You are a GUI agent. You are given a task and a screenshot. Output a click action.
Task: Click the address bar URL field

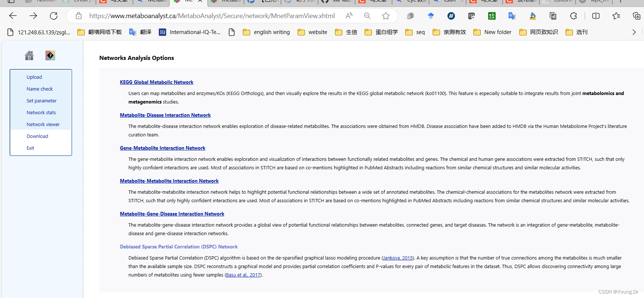pos(212,16)
